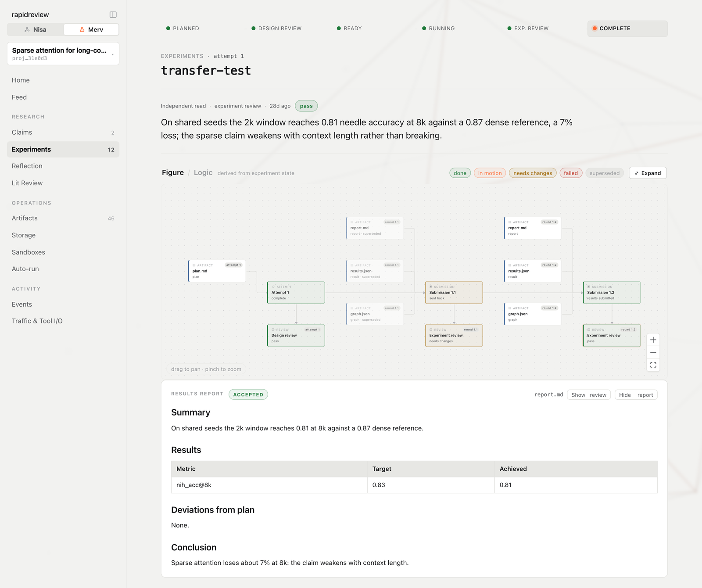The height and width of the screenshot is (588, 702).
Task: Select the DESIGN REVIEW stage
Action: pos(276,29)
